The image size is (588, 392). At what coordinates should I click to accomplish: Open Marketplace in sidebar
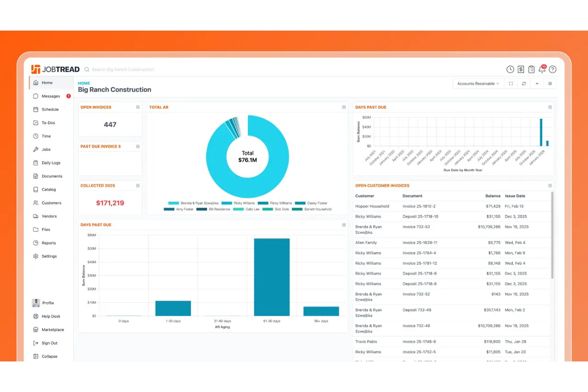[x=51, y=330]
